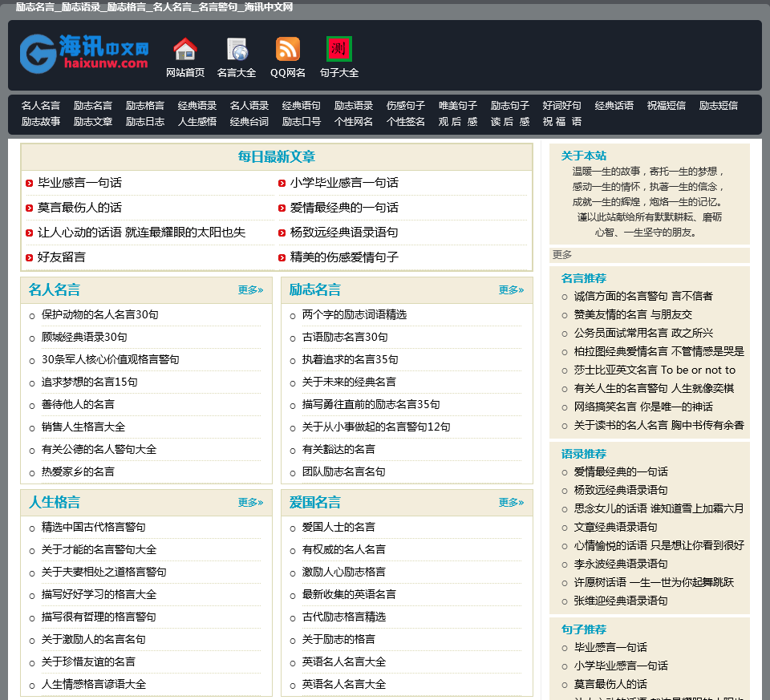Image resolution: width=770 pixels, height=700 pixels.
Task: Open 好友留言 article link
Action: coord(62,257)
